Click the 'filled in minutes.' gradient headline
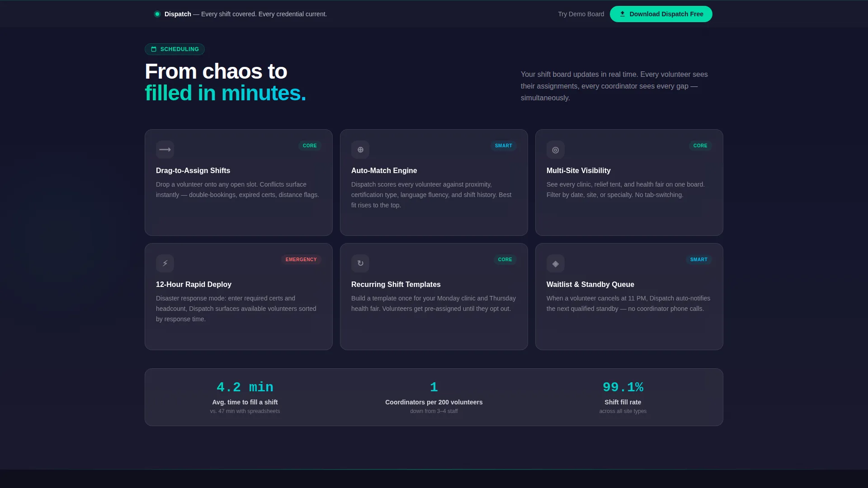The height and width of the screenshot is (488, 868). 226,93
